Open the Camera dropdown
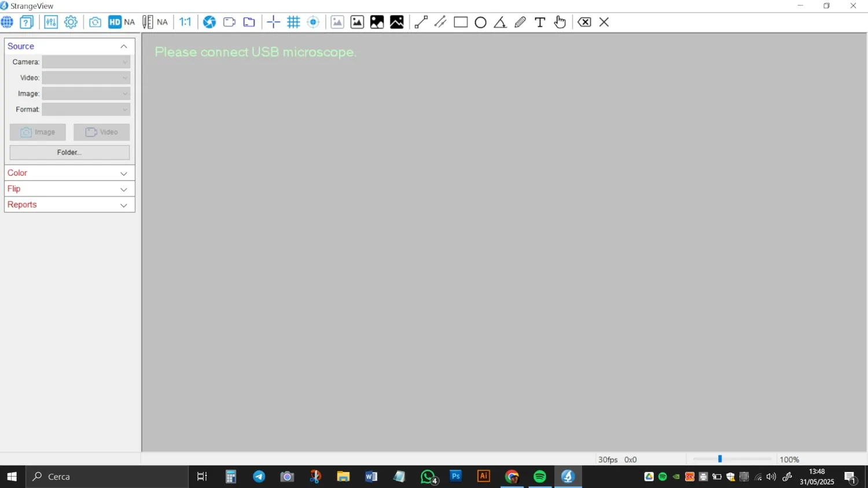This screenshot has width=868, height=488. 86,62
